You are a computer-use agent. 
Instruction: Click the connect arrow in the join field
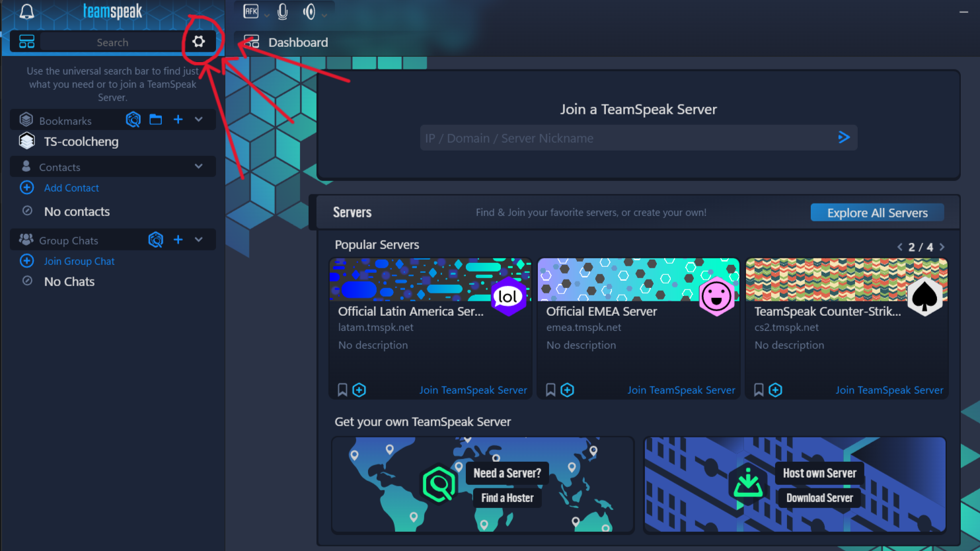point(844,137)
